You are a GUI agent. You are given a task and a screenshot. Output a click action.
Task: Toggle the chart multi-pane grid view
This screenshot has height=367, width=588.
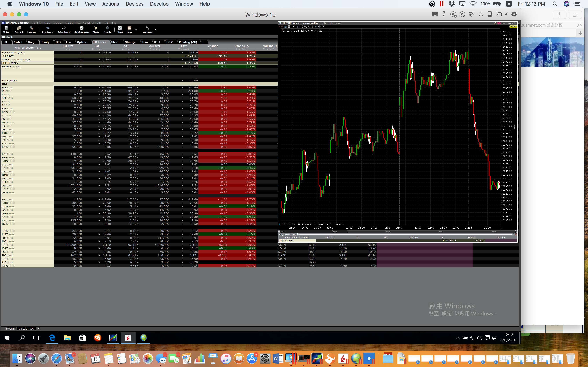point(289,27)
